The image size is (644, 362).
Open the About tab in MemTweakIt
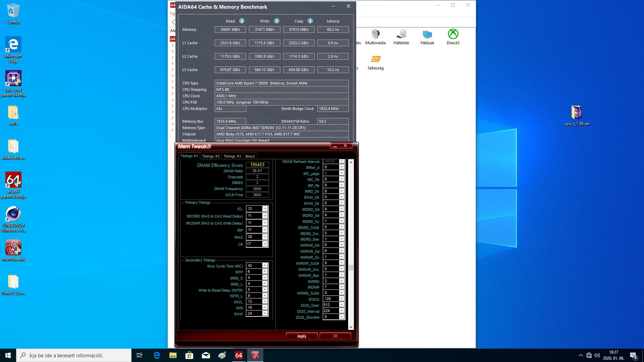point(250,156)
